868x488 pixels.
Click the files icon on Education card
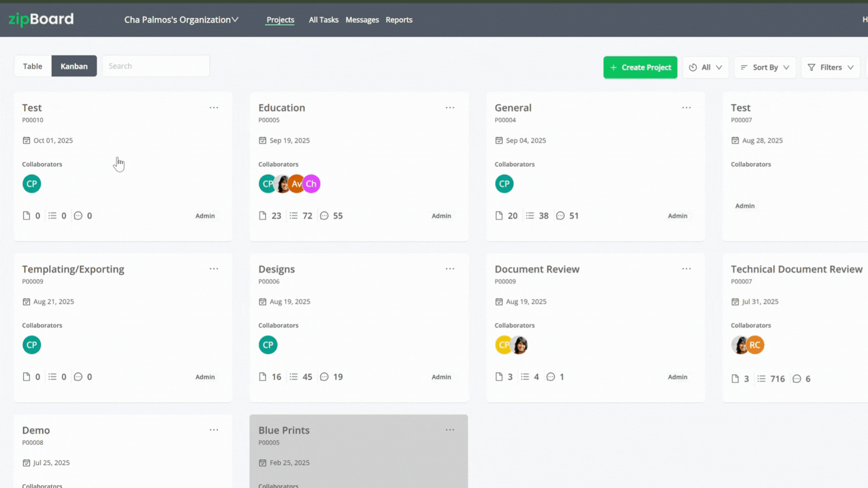263,216
